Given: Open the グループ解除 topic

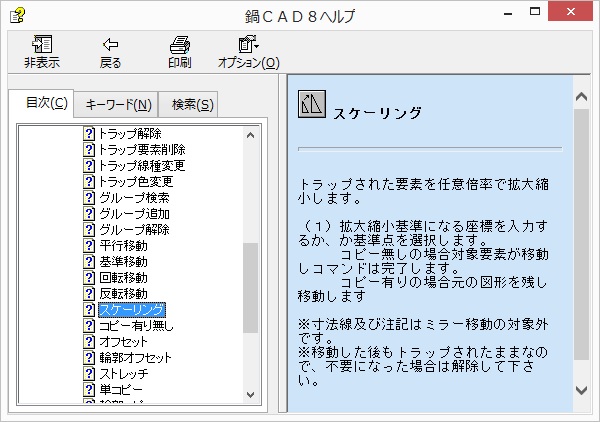Looking at the screenshot, I should (x=134, y=230).
